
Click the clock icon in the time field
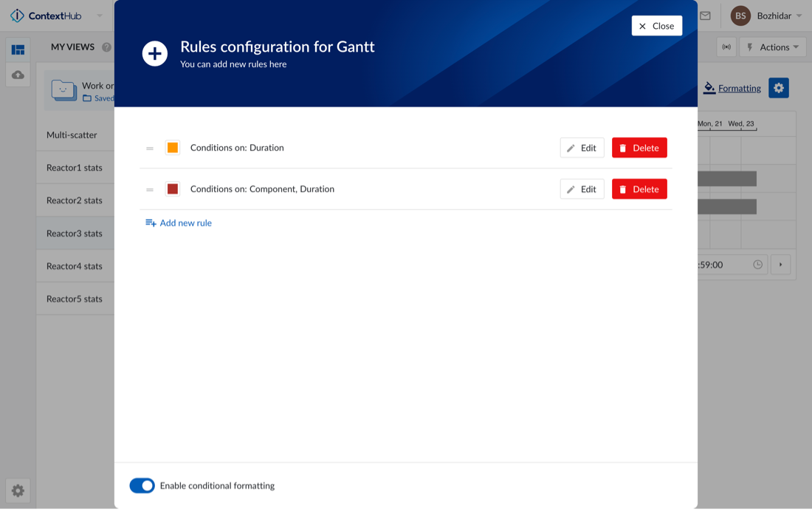point(757,264)
